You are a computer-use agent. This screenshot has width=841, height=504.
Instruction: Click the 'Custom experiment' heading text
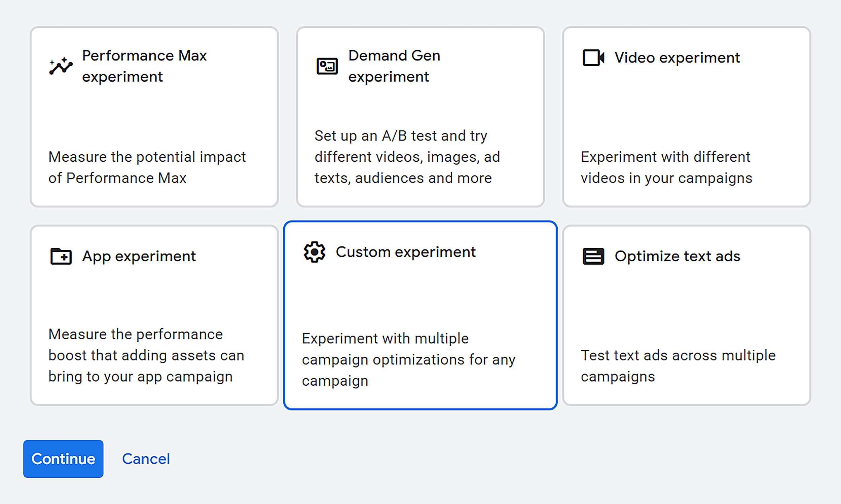pyautogui.click(x=406, y=251)
